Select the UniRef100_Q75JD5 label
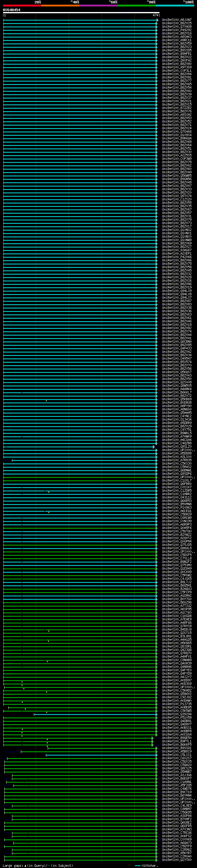Screen dimensions: 197x868 click(x=177, y=545)
